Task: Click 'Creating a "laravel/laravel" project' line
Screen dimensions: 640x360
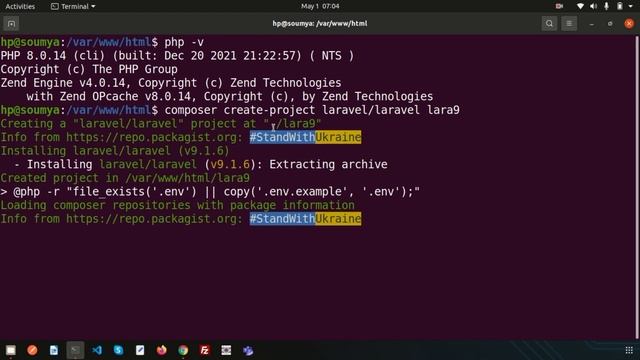Action: click(161, 123)
